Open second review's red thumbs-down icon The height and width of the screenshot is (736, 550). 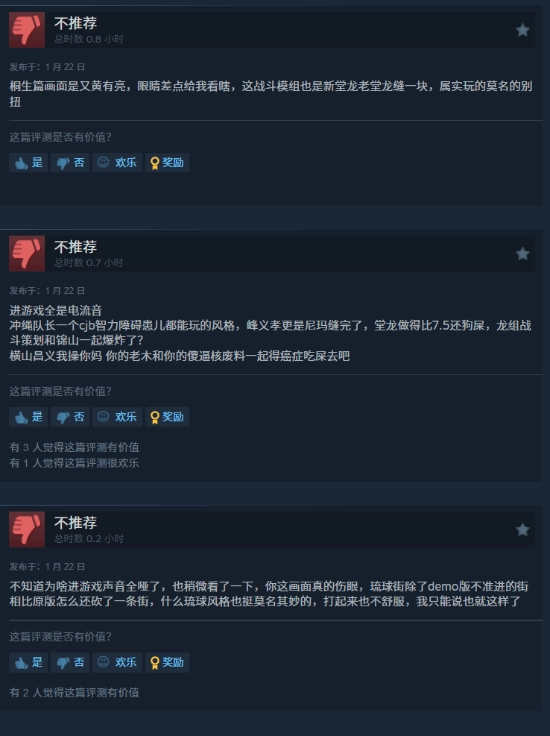click(x=27, y=253)
